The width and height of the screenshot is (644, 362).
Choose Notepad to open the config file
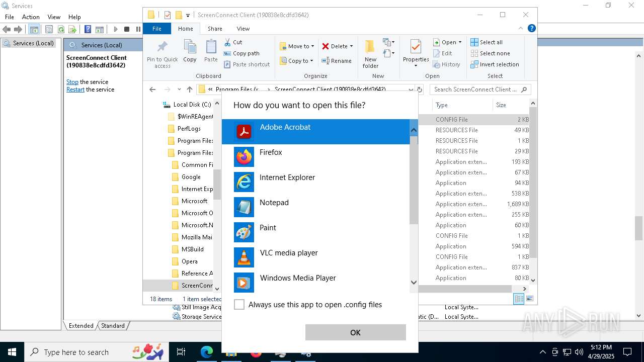click(x=316, y=207)
